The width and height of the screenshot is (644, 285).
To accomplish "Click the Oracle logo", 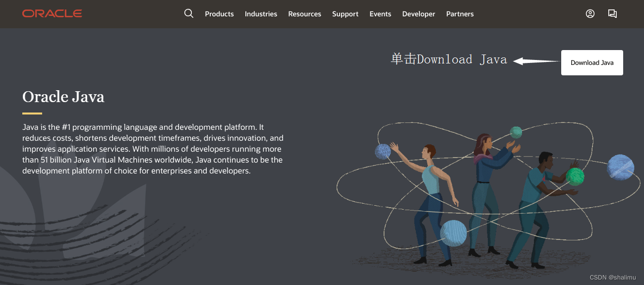I will (52, 14).
